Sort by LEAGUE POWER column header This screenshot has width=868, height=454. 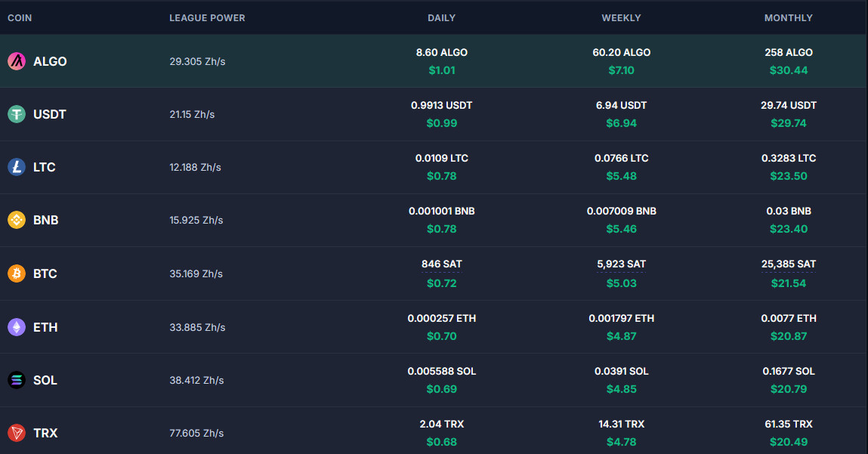pyautogui.click(x=207, y=17)
